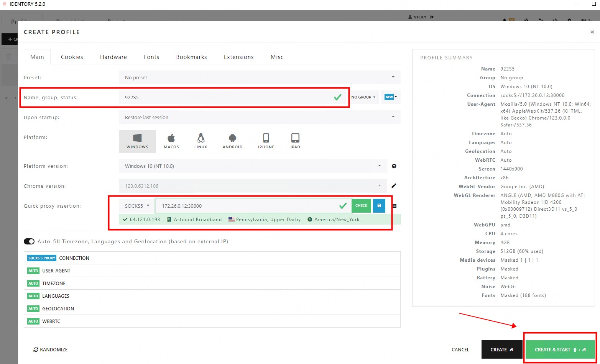Click the green CHECK proxy button
Screen dimensions: 600x364
pos(361,206)
